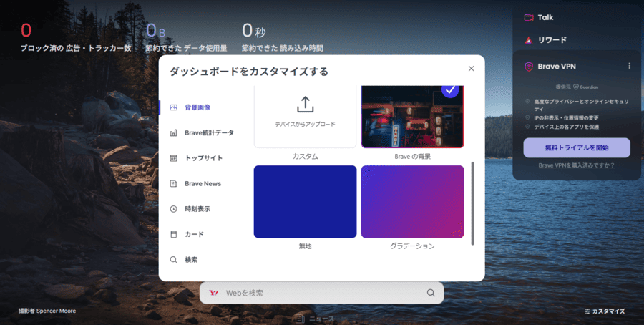644x325 pixels.
Task: Click the dialog's vertical scrollbar
Action: [472, 203]
